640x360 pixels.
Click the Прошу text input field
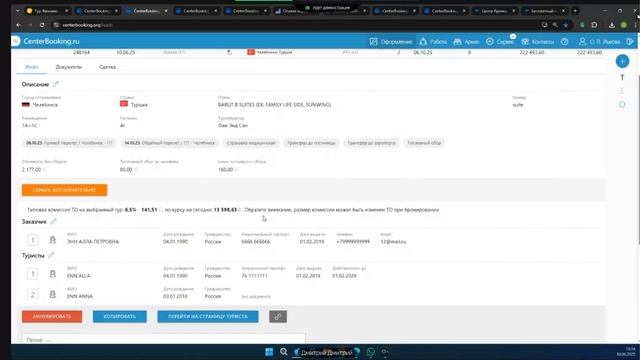point(163,339)
